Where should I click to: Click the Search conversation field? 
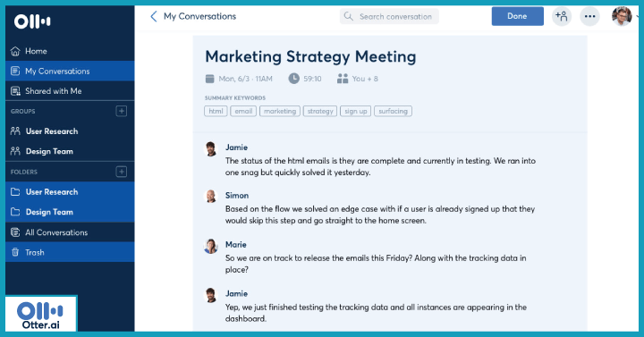[x=389, y=16]
